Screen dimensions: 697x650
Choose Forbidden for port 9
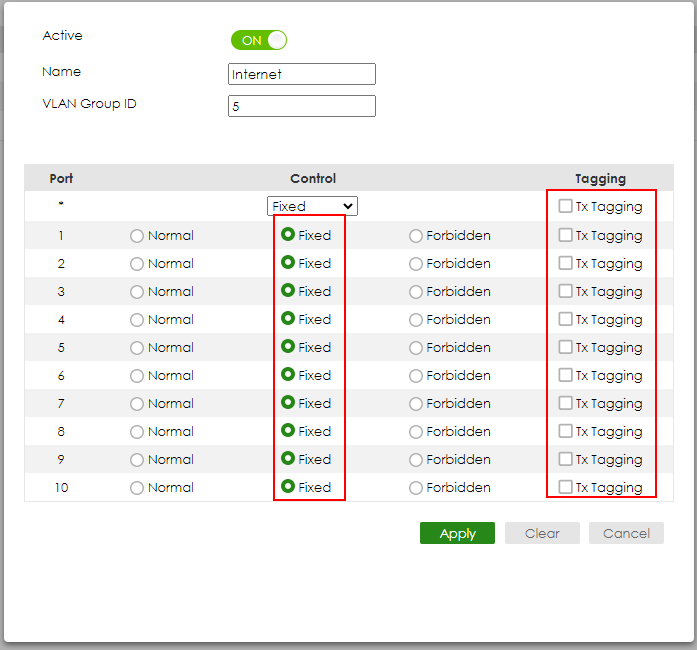coord(416,460)
